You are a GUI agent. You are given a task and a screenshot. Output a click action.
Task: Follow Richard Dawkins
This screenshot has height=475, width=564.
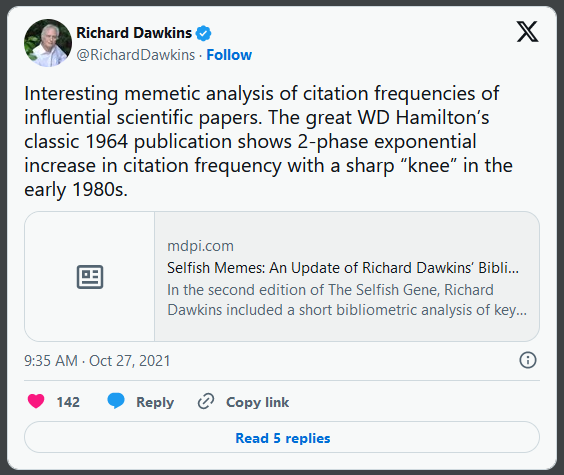(x=229, y=55)
